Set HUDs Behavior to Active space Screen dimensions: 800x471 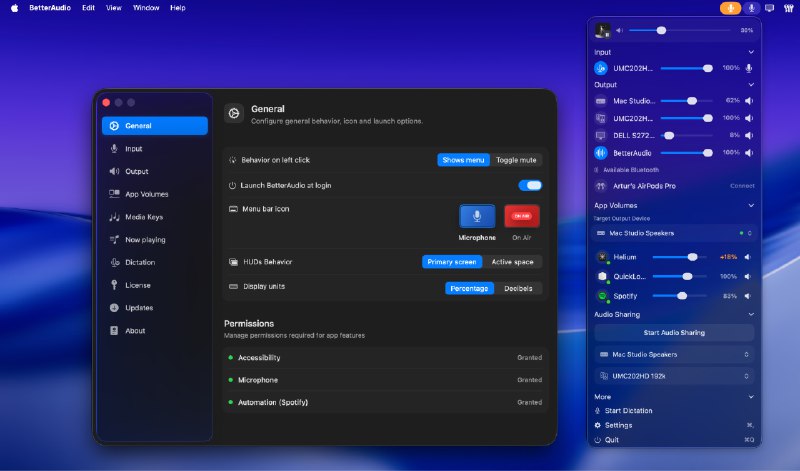[x=512, y=262]
